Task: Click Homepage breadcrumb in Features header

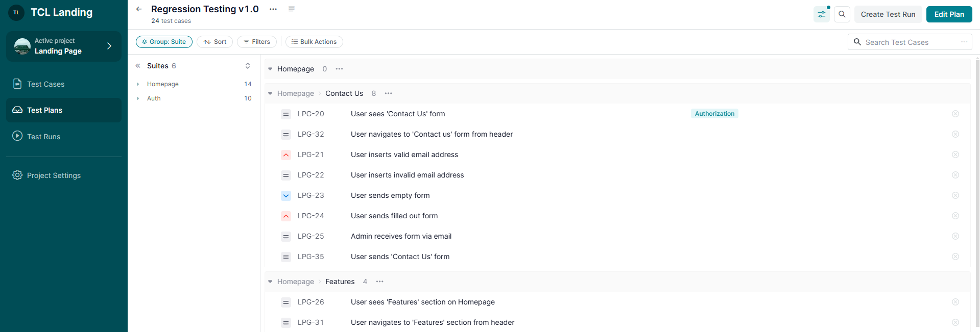Action: click(x=295, y=282)
